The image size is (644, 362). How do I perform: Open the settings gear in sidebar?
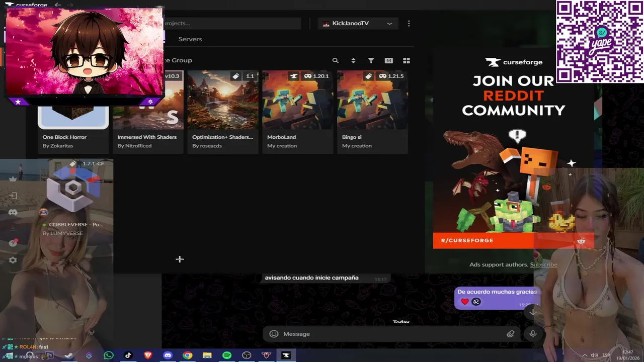[13, 260]
